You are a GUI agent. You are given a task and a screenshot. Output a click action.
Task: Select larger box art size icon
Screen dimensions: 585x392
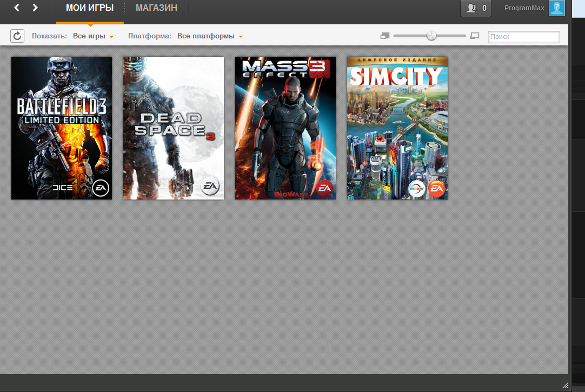pyautogui.click(x=475, y=36)
